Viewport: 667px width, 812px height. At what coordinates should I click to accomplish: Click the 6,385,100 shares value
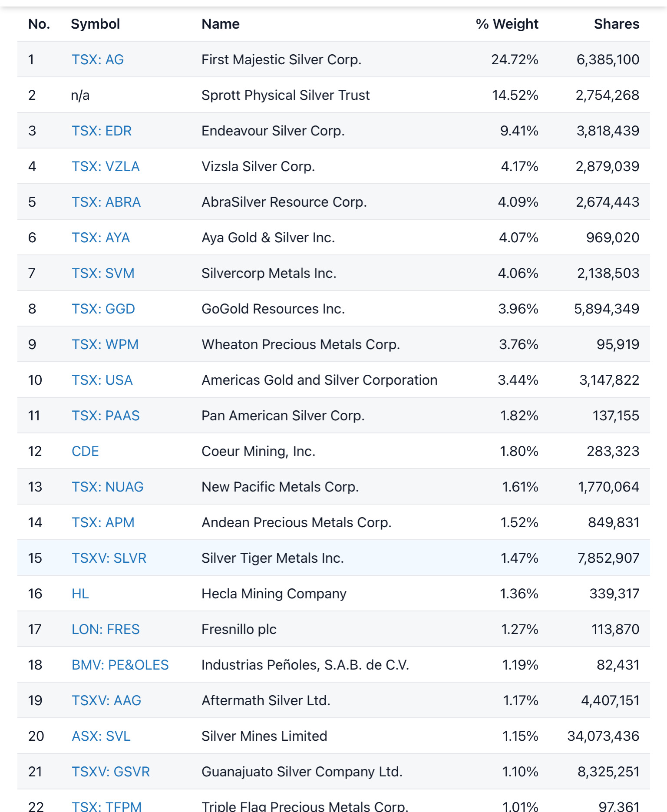[x=608, y=59]
